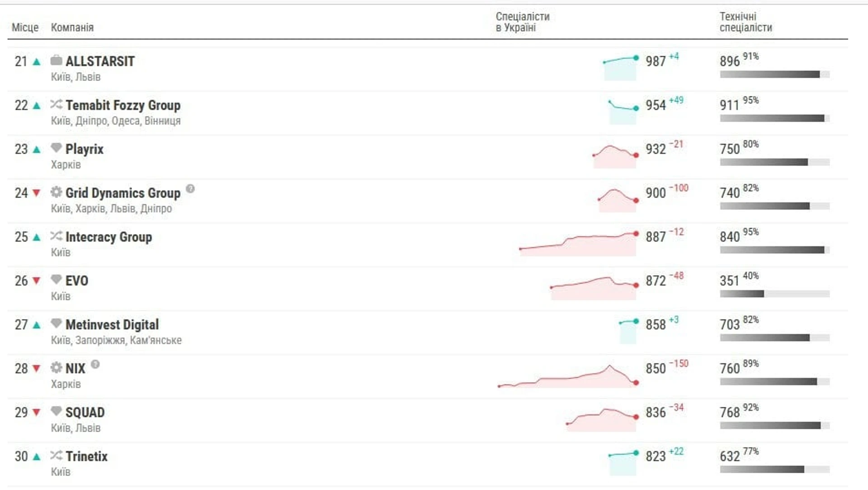Sort by the Місце column header
This screenshot has width=868, height=490.
click(25, 28)
